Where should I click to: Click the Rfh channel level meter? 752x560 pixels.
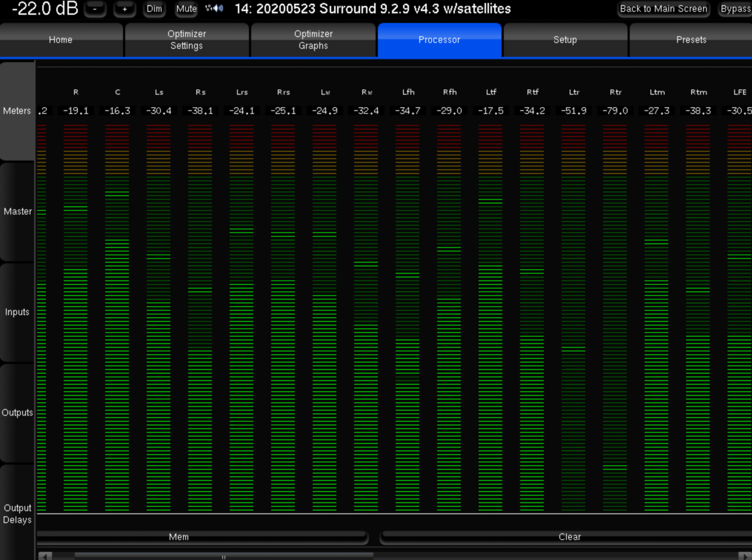click(449, 318)
